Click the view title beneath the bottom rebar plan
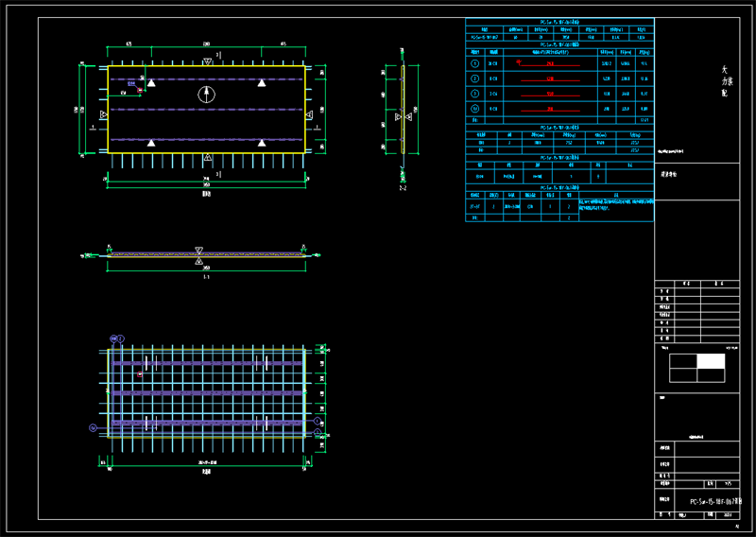 (206, 472)
